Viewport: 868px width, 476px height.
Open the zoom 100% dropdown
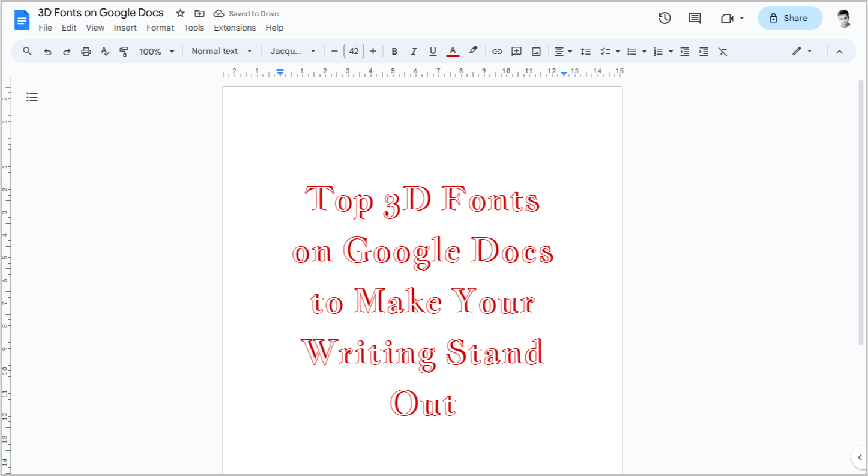point(157,52)
